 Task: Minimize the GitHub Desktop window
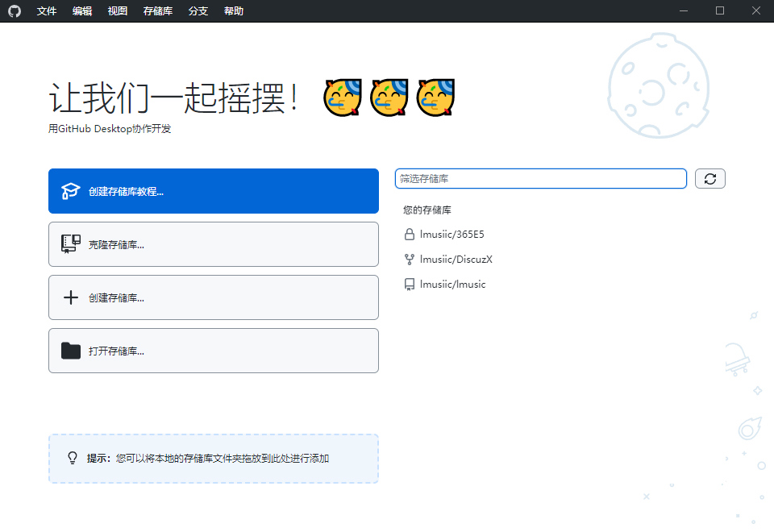point(684,10)
